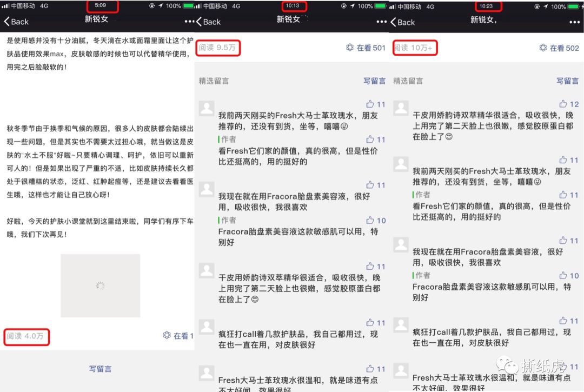Click the 精选留言 heading in the 10:23 screen

pos(408,81)
